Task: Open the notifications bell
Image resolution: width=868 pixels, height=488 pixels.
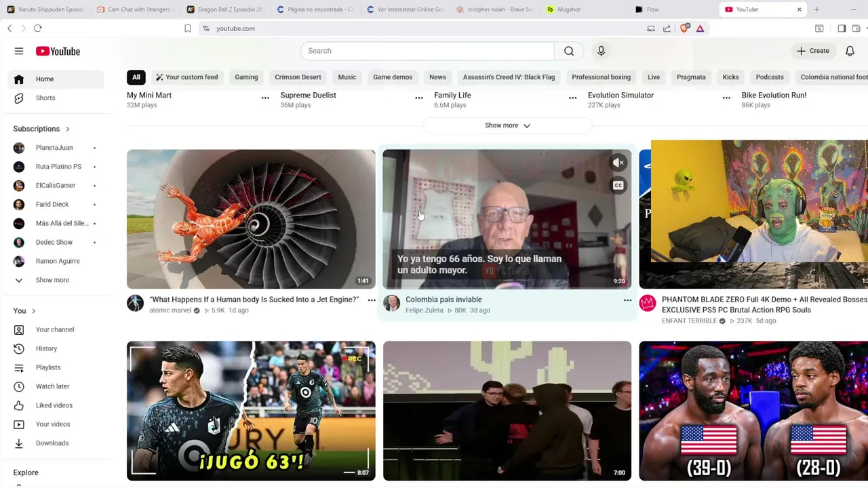Action: 850,51
